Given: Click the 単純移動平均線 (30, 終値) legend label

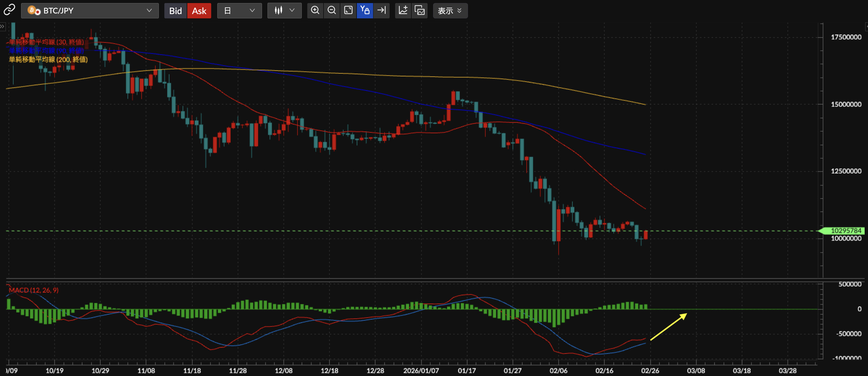Looking at the screenshot, I should tap(46, 42).
